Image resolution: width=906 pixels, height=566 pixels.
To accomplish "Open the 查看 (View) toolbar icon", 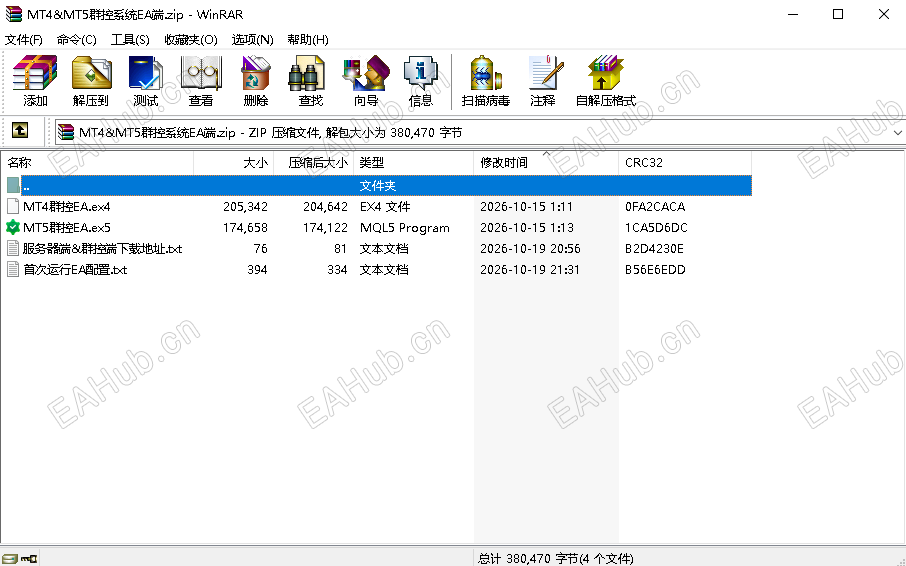I will (x=200, y=73).
